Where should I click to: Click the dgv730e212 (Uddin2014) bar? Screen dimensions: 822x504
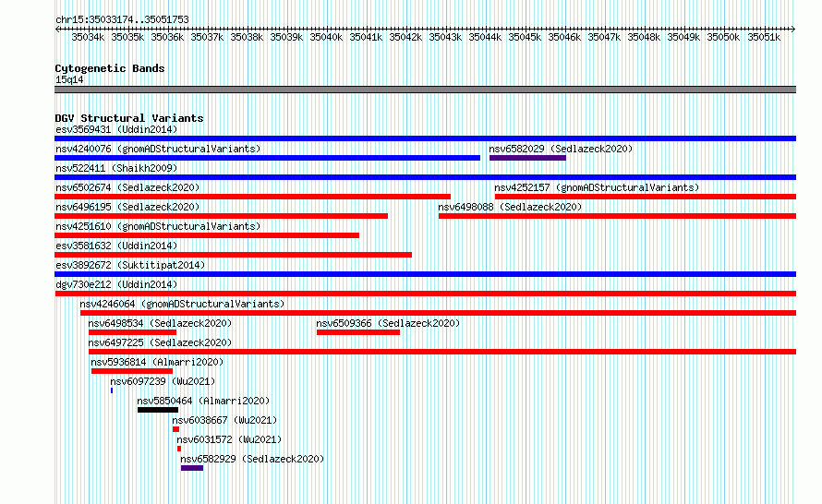pos(425,294)
